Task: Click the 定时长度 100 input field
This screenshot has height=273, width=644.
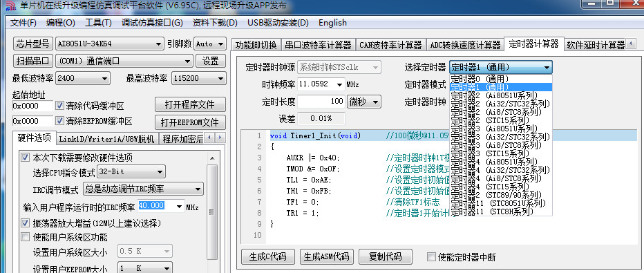Action: point(321,101)
